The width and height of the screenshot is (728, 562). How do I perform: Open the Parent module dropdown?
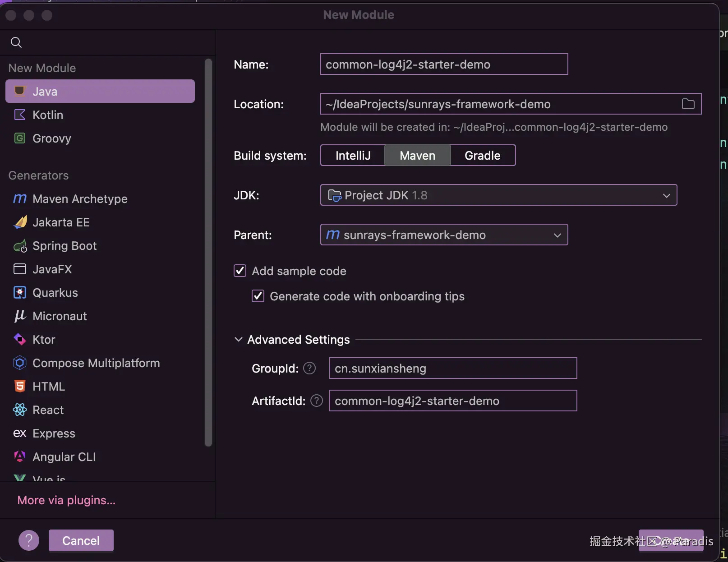tap(557, 235)
